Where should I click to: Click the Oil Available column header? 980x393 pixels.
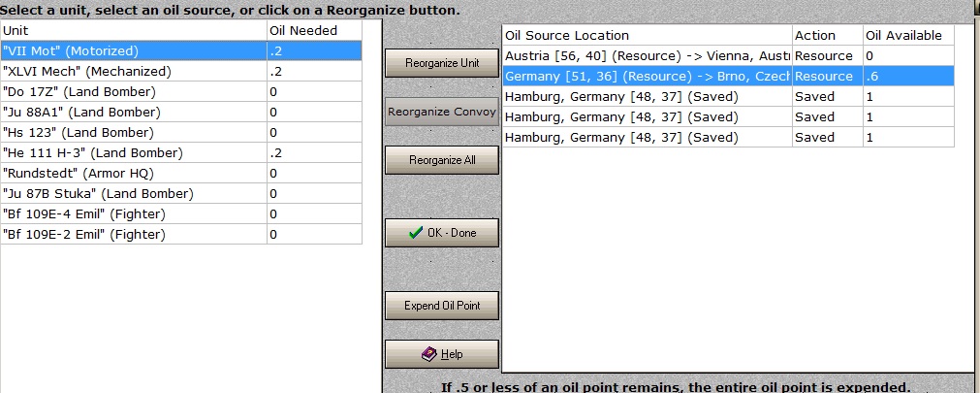908,36
